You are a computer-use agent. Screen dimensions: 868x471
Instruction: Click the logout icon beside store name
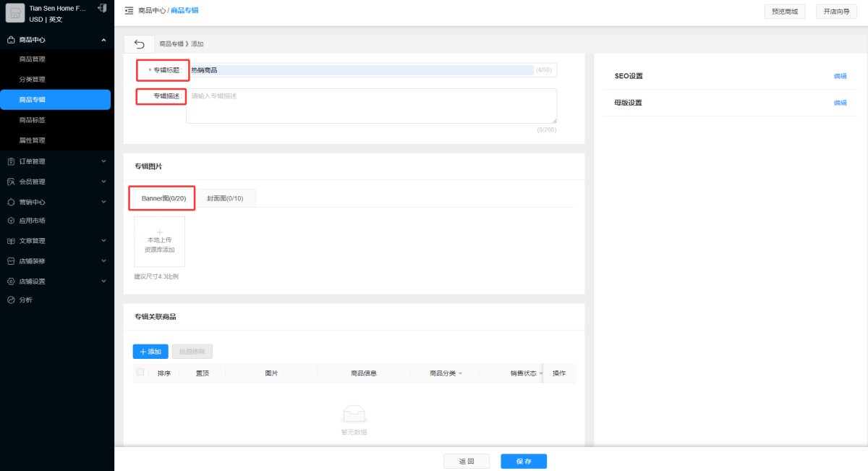[102, 8]
